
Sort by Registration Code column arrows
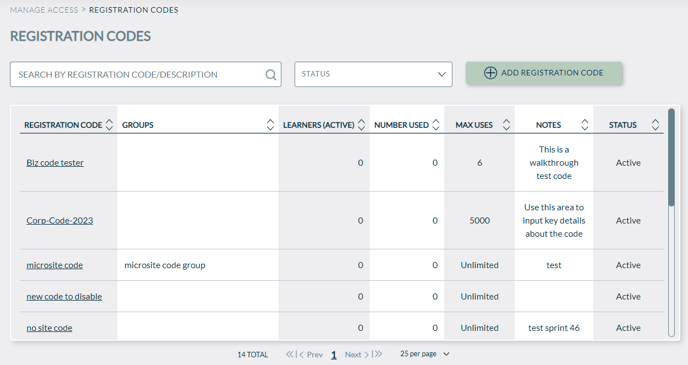tap(110, 125)
